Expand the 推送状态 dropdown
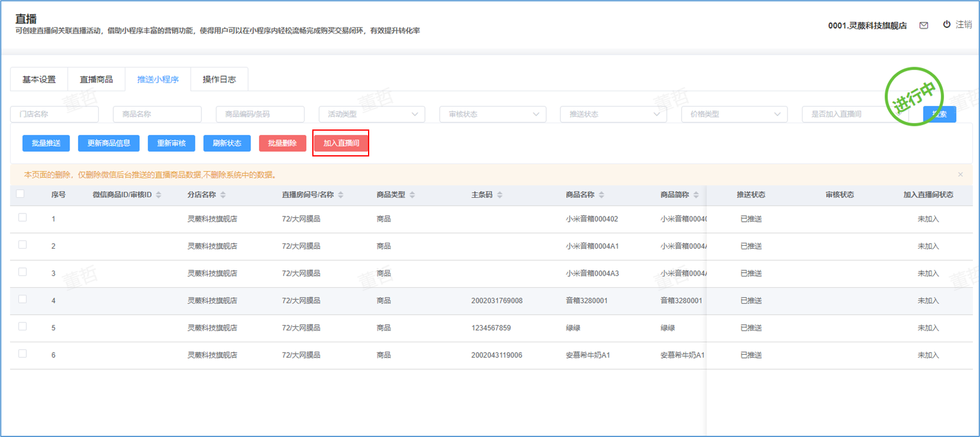Screen dimensions: 980x437 pyautogui.click(x=613, y=114)
